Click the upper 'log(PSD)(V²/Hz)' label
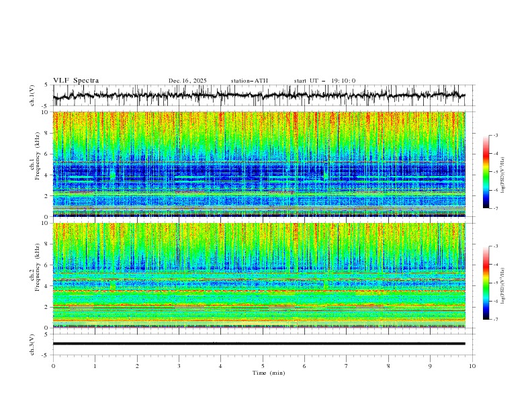Viewport: 532px width, 411px height. point(503,175)
